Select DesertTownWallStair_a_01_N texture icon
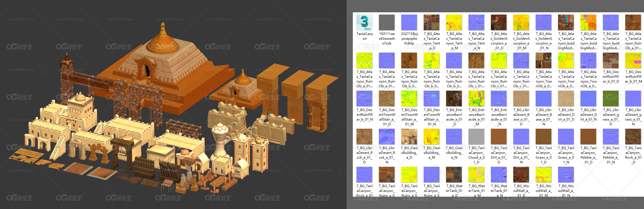 click(x=431, y=99)
